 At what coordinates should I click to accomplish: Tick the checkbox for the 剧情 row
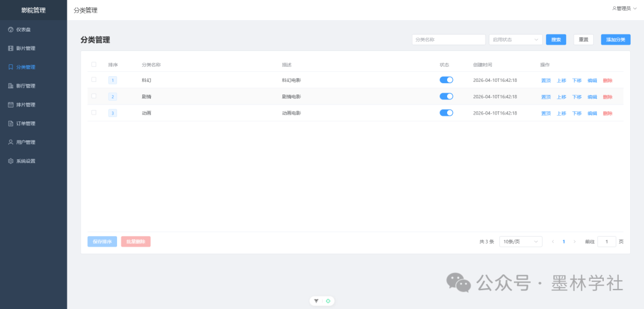94,96
